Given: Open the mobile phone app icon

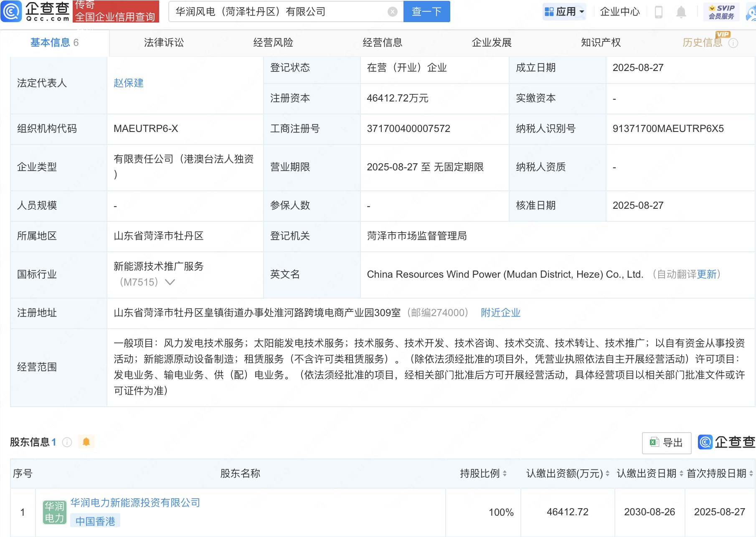Looking at the screenshot, I should pos(659,12).
